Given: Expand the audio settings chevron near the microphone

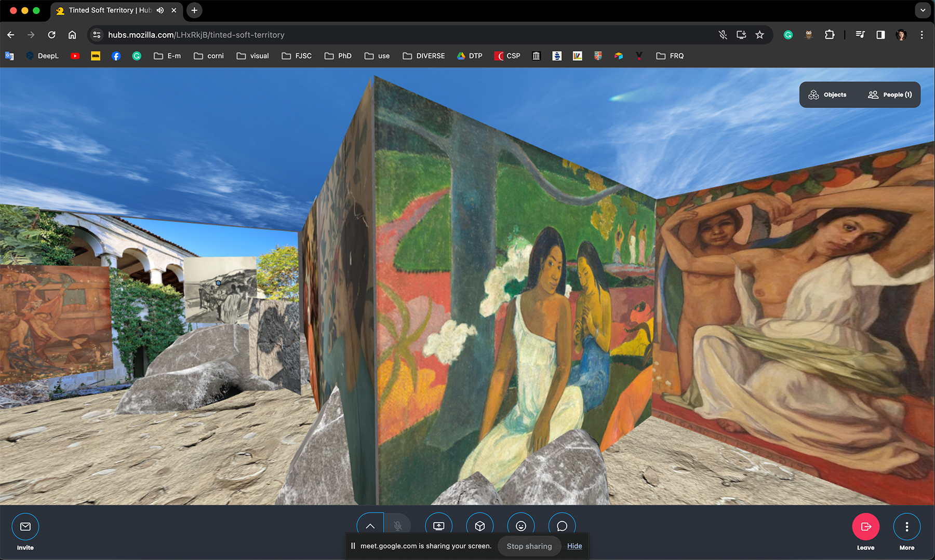Looking at the screenshot, I should click(x=370, y=526).
